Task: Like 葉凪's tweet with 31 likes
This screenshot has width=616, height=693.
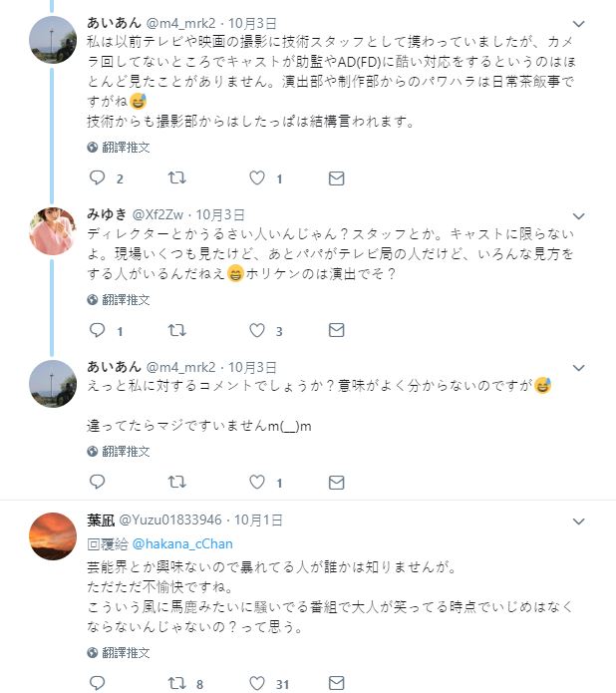Action: (x=256, y=684)
